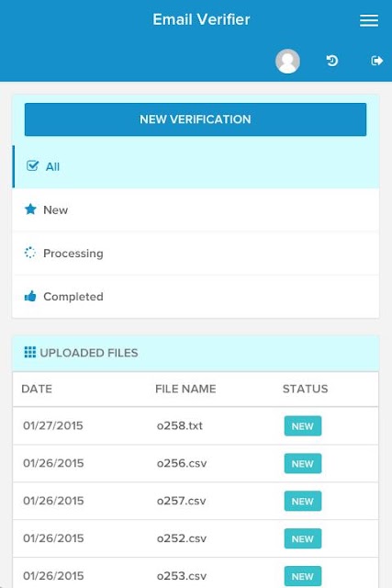The height and width of the screenshot is (588, 392).
Task: Click NEW status badge for o257.csv
Action: (303, 501)
